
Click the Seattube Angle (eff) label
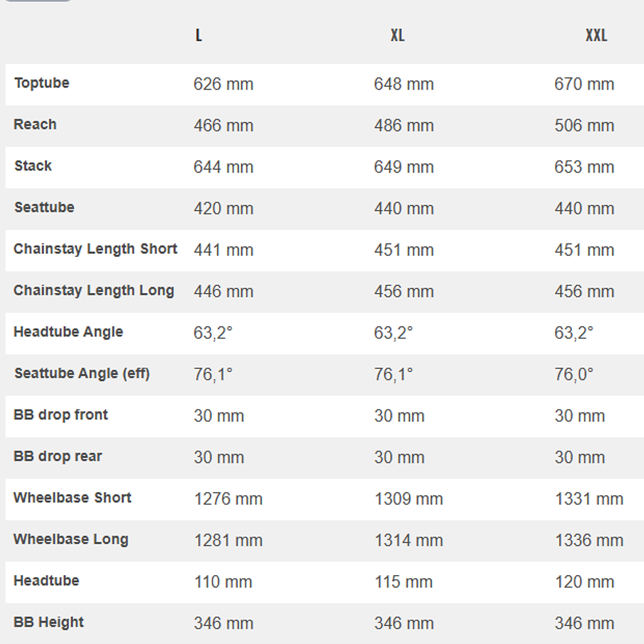(x=82, y=374)
